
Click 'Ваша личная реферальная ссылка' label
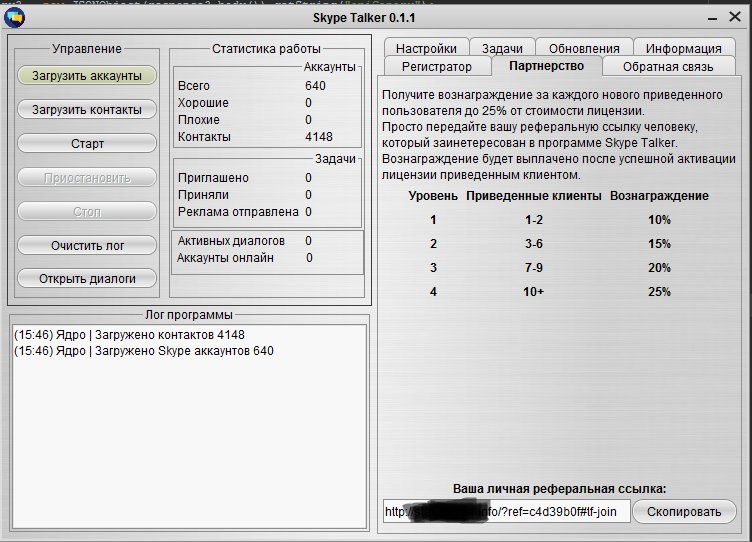(x=560, y=489)
